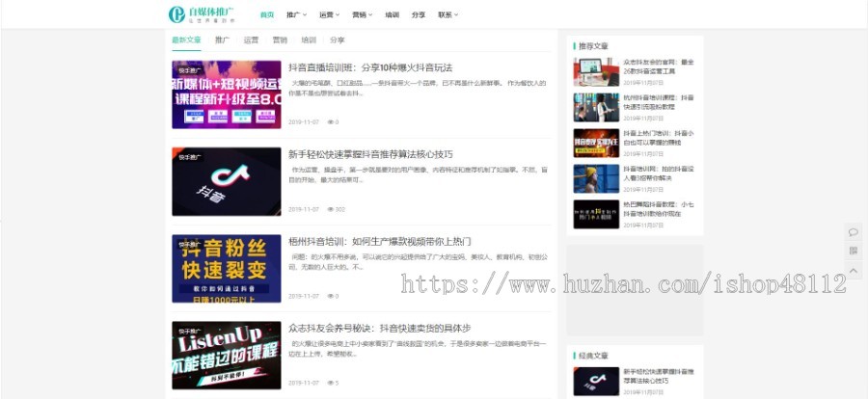Expand 运营 dropdown in top navigation

pyautogui.click(x=330, y=15)
